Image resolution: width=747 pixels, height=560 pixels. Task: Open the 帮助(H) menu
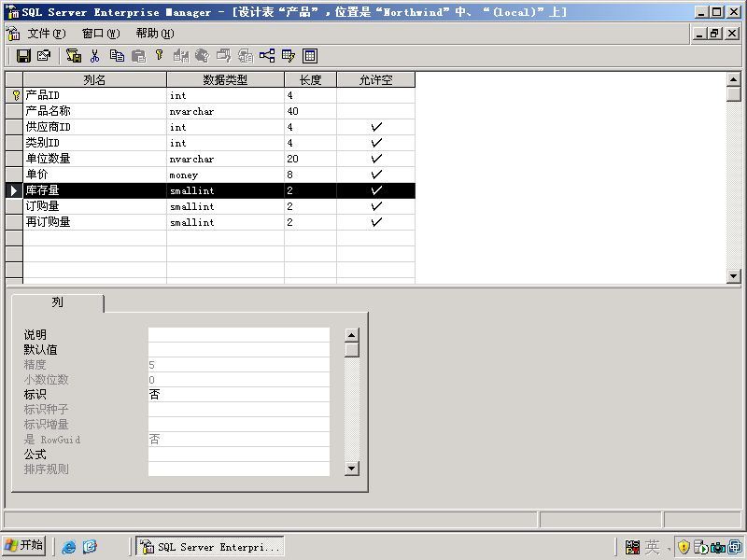155,34
